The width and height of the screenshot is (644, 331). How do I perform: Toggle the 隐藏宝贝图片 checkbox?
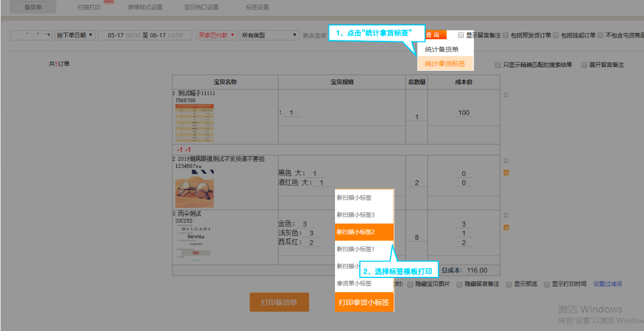pos(410,285)
